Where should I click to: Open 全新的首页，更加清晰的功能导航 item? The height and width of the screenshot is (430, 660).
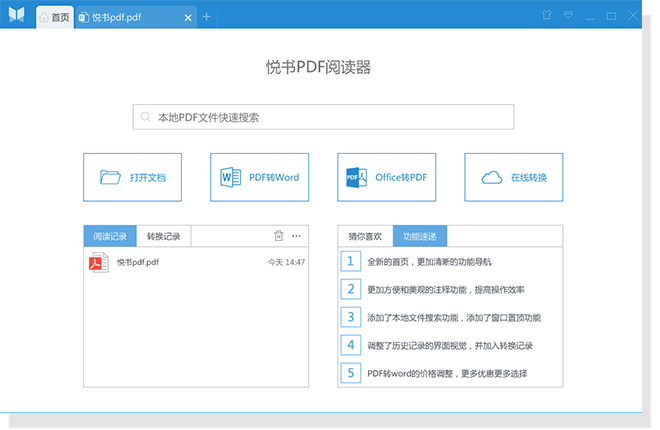(429, 262)
